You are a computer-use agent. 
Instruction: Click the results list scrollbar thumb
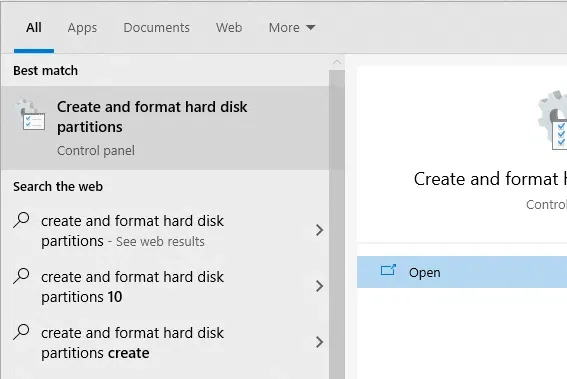click(x=337, y=224)
